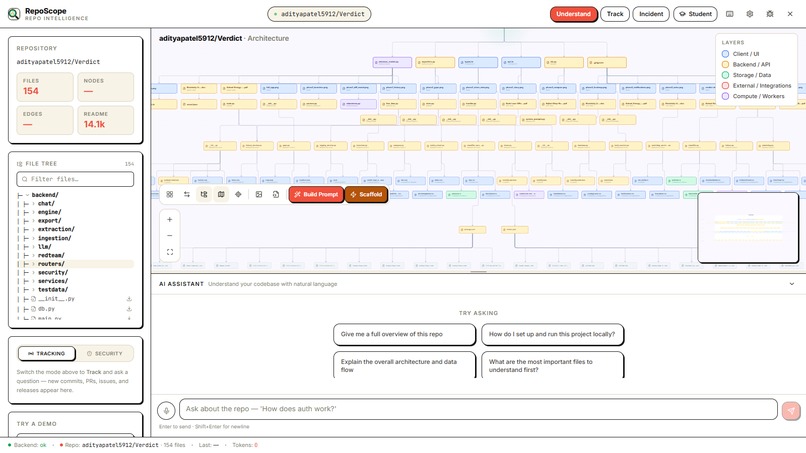Collapse the backend/ folder

click(27, 195)
